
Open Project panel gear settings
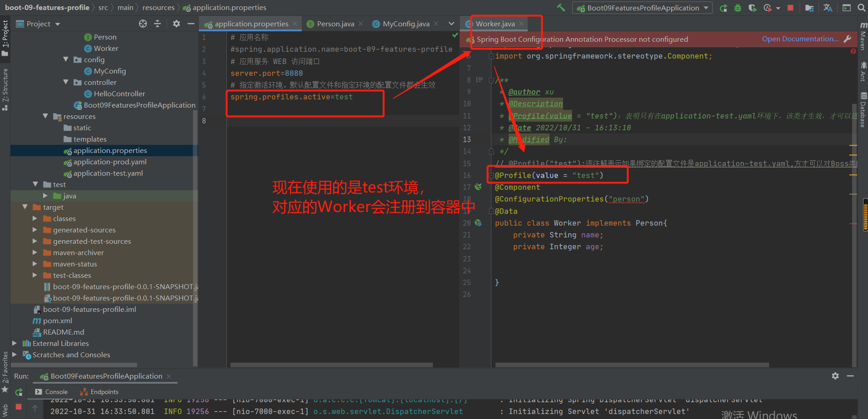pyautogui.click(x=177, y=24)
